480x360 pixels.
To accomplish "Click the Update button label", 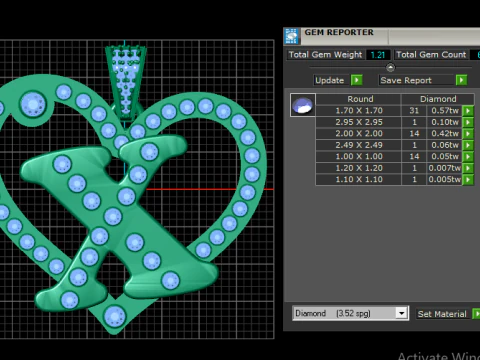I will point(330,80).
